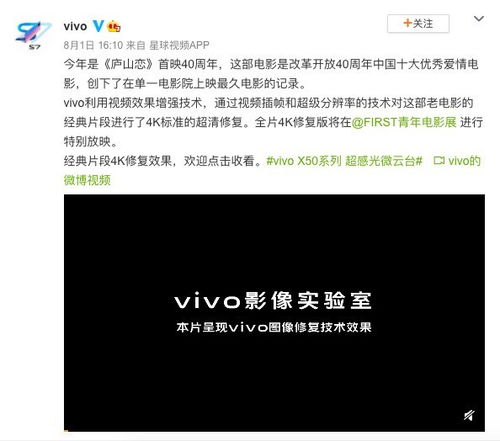Image resolution: width=500 pixels, height=441 pixels.
Task: Open the @FIRST青年电影展 mention
Action: 404,122
